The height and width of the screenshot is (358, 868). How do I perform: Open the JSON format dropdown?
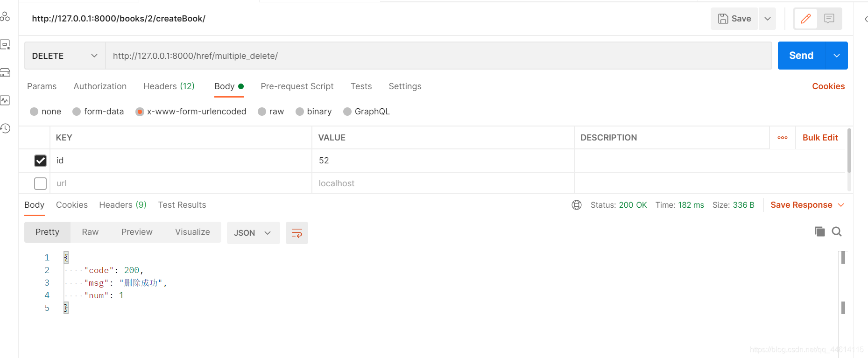point(253,233)
